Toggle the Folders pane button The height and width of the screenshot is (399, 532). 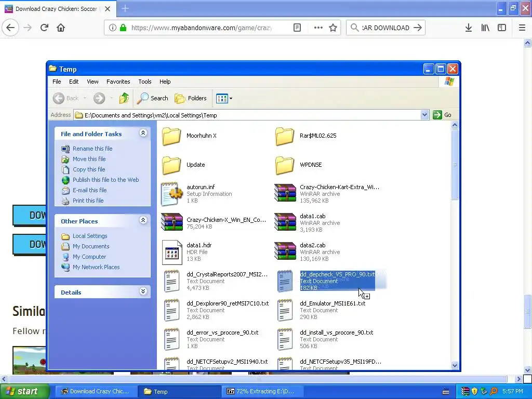[x=191, y=98]
